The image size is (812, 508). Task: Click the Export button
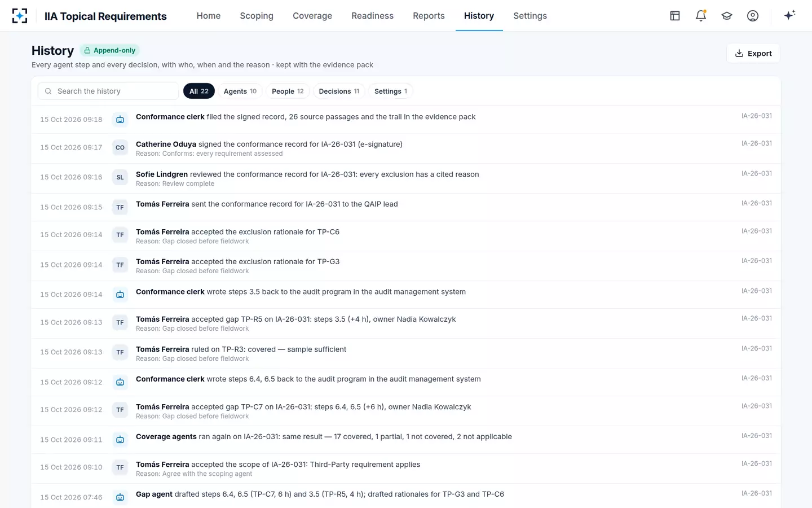[753, 53]
